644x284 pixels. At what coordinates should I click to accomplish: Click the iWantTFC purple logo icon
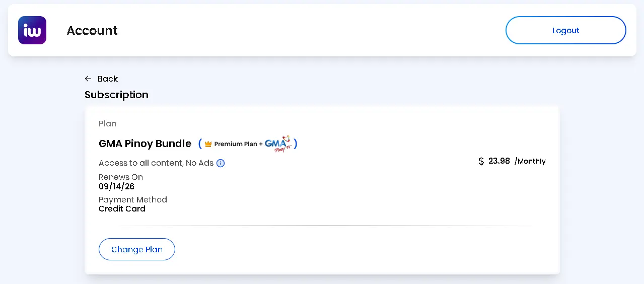(x=32, y=30)
